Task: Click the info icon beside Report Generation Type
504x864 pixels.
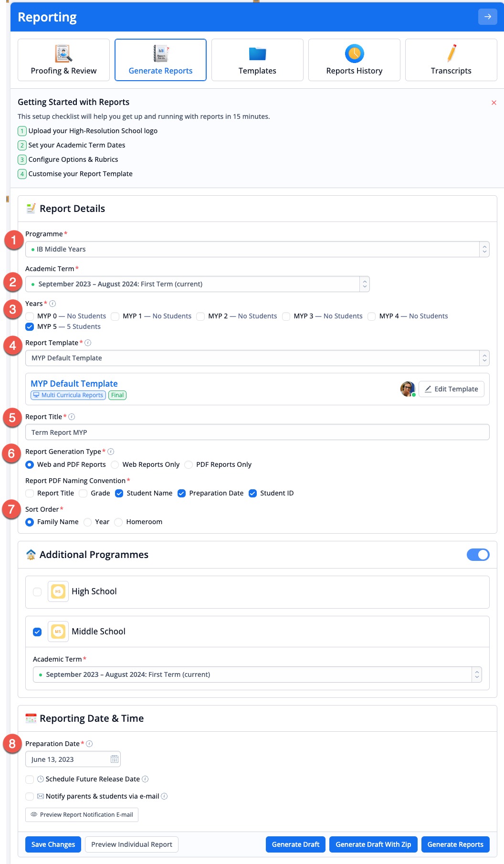Action: click(x=111, y=452)
